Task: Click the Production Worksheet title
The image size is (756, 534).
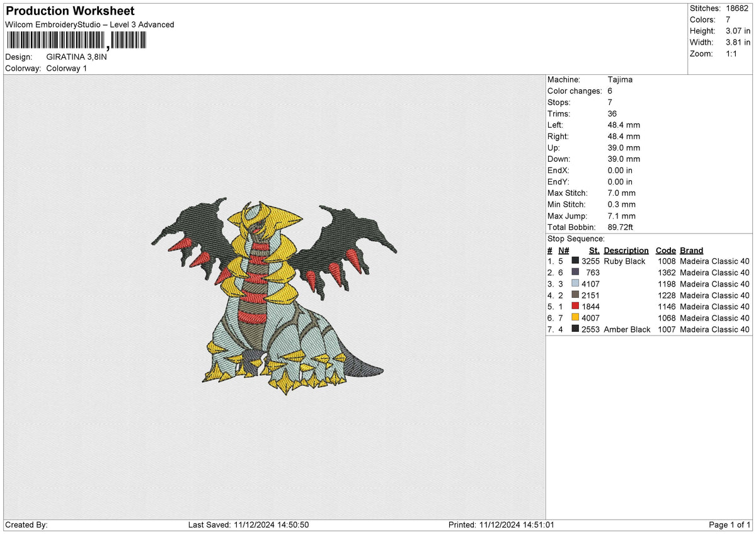Action: point(70,11)
